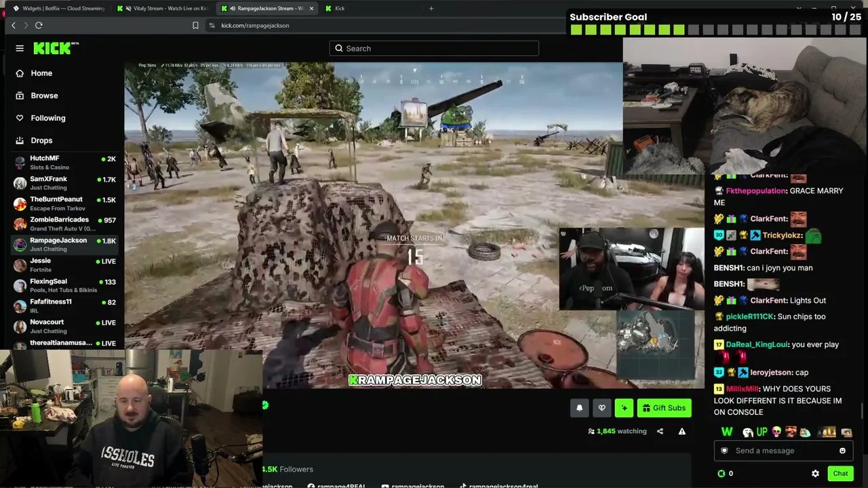
Task: Open Drops in the Kick sidebar
Action: 41,140
